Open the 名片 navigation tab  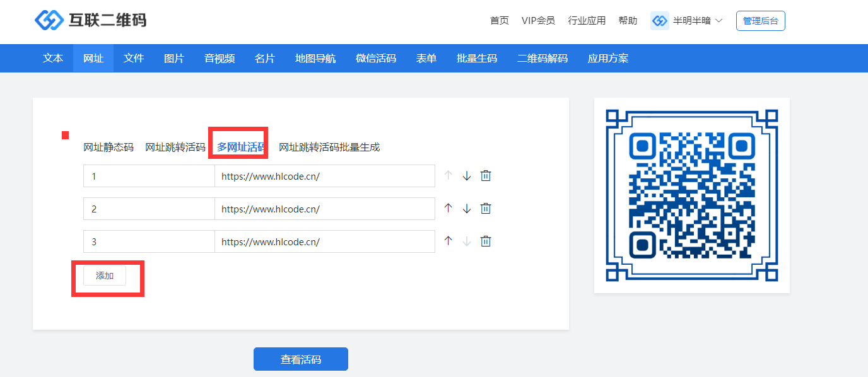pyautogui.click(x=265, y=59)
